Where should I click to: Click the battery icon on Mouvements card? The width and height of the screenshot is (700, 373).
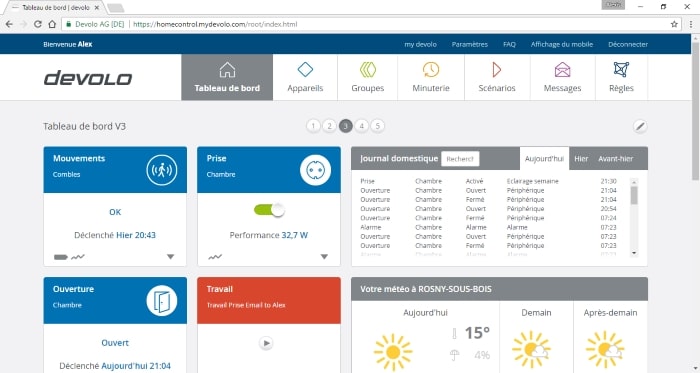click(60, 257)
